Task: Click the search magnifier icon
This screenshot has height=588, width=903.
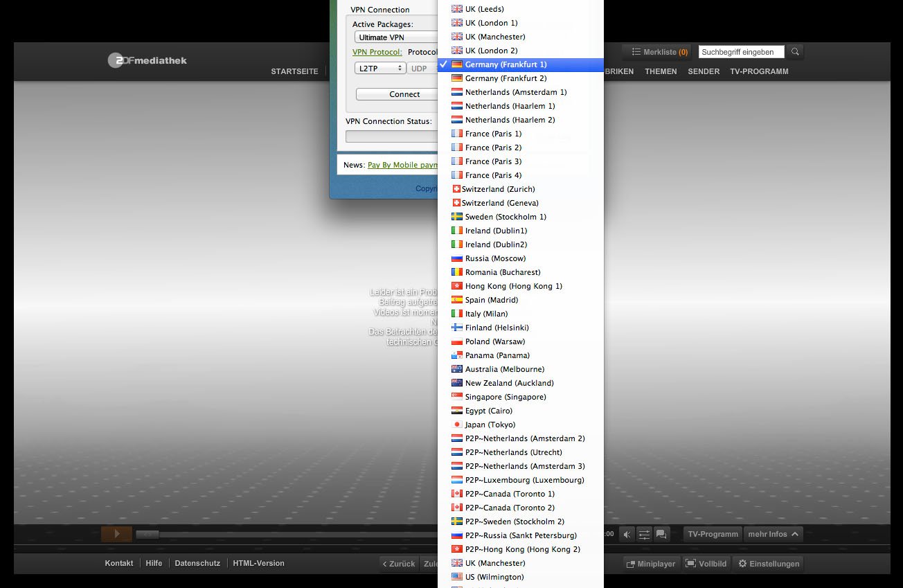Action: [x=795, y=52]
